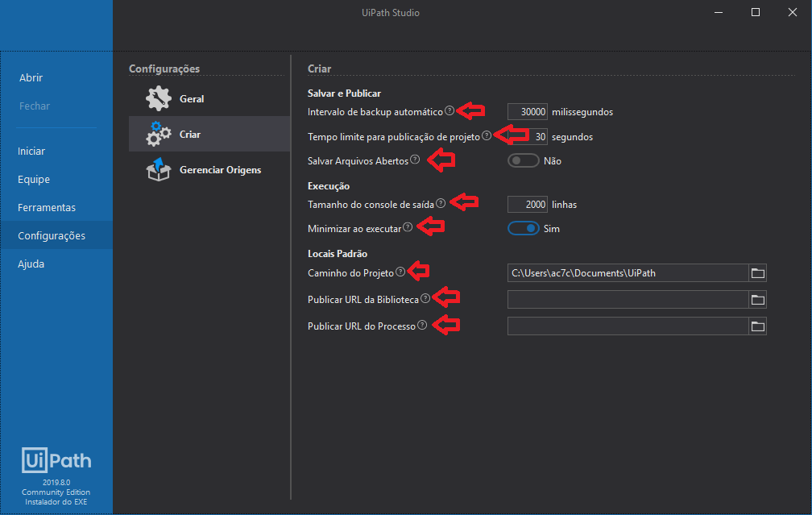Go to Iniciar in the sidebar

31,151
